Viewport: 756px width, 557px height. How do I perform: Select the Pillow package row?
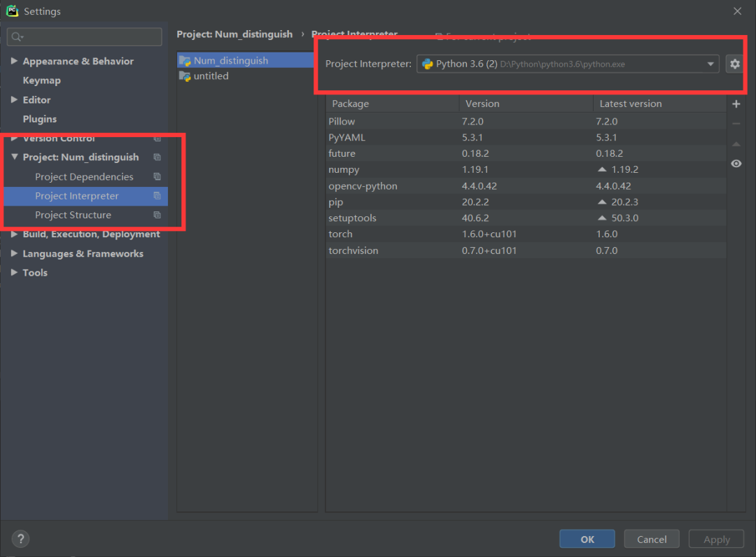[526, 122]
